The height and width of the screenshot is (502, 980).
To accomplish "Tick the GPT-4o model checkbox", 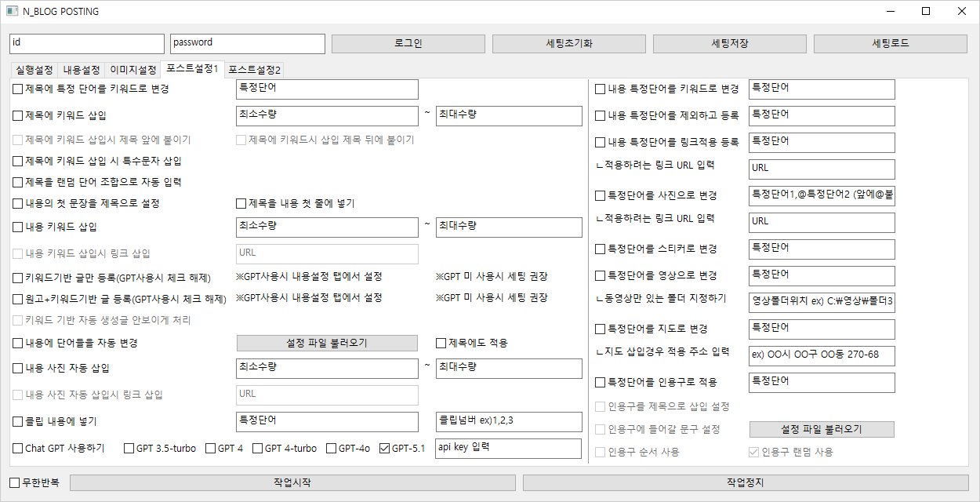I will pos(331,449).
